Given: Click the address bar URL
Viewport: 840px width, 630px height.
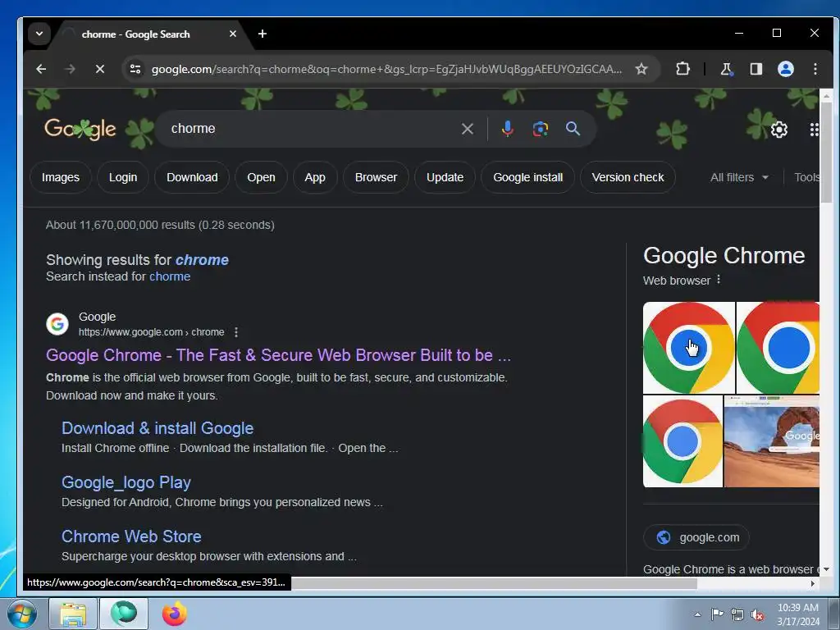Looking at the screenshot, I should (386, 69).
